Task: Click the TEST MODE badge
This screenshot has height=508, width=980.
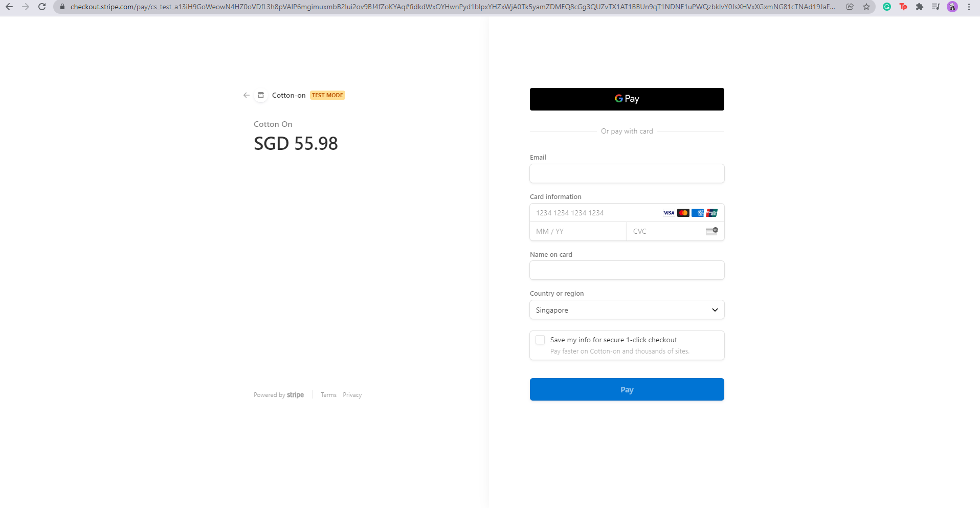Action: pos(327,95)
